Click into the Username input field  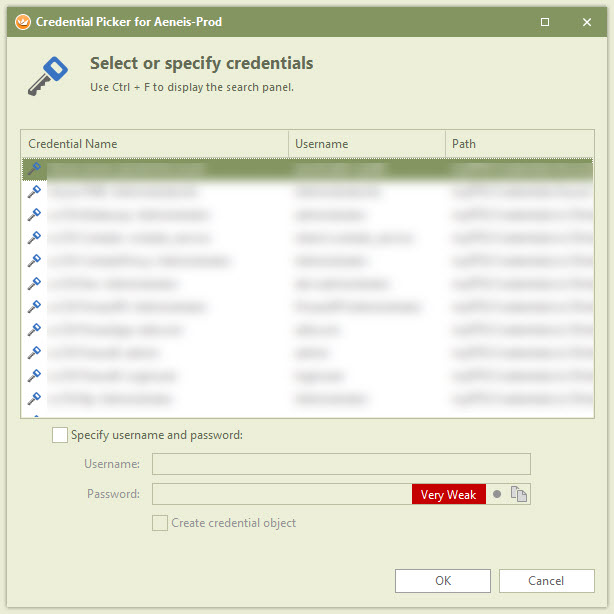(340, 464)
